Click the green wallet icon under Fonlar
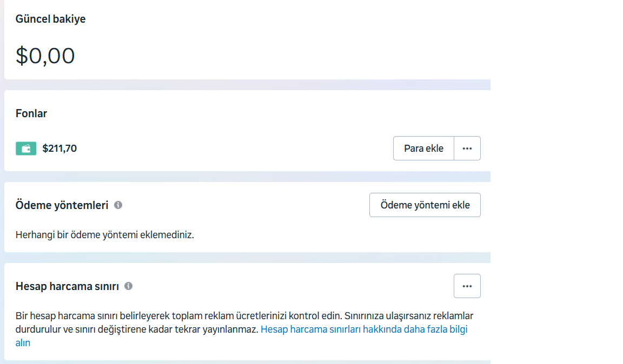The image size is (623, 364). (26, 149)
